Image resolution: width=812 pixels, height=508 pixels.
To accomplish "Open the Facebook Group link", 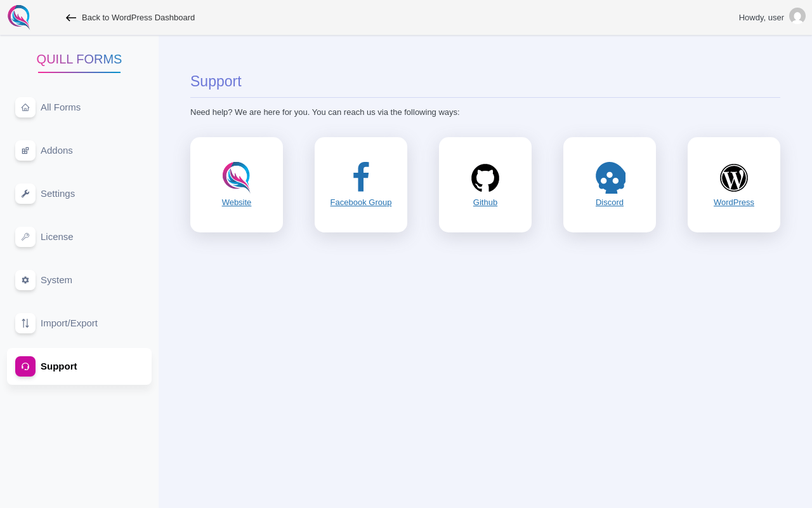I will click(361, 203).
